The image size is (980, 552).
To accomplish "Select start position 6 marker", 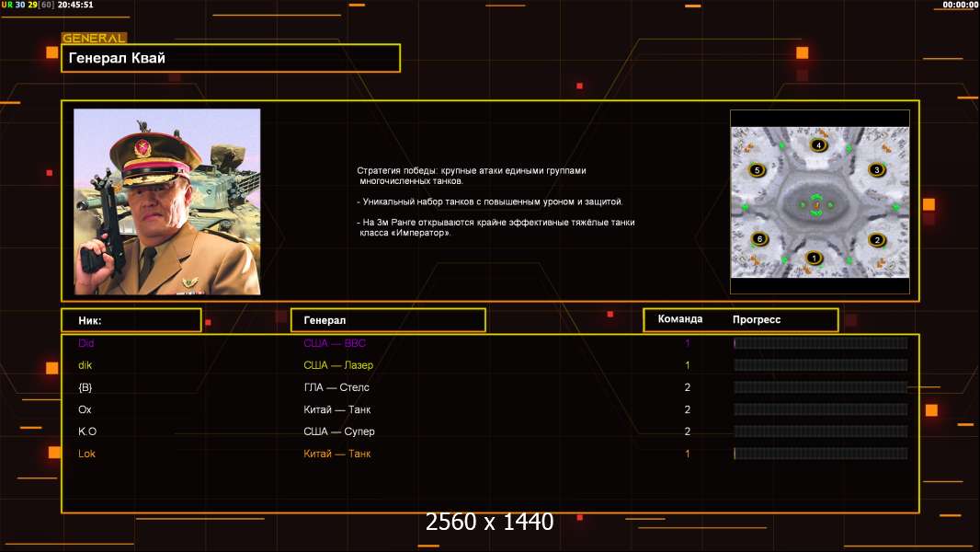I will pyautogui.click(x=758, y=239).
